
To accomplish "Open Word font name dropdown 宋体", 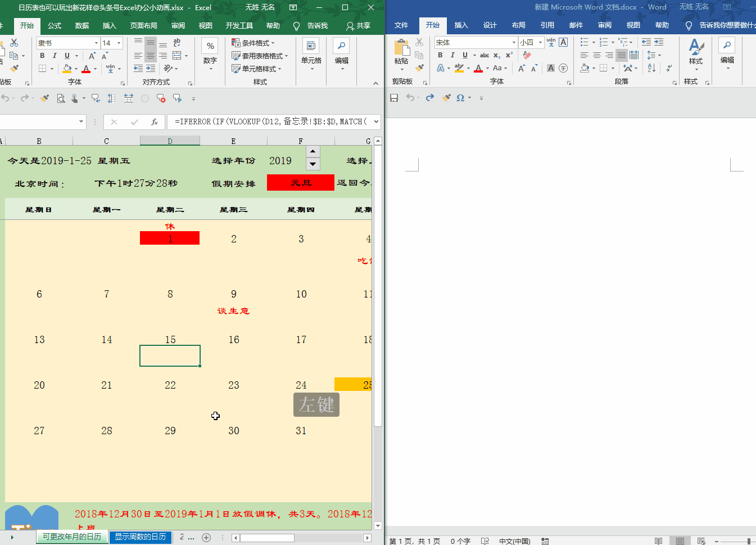I will coord(514,42).
